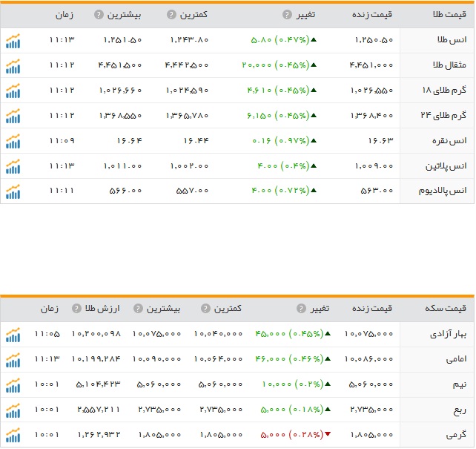Screen dimensions: 476x449
Task: Click gold value ۱,۲۶۲,۹۳۲ of گرمی
Action: 99,435
